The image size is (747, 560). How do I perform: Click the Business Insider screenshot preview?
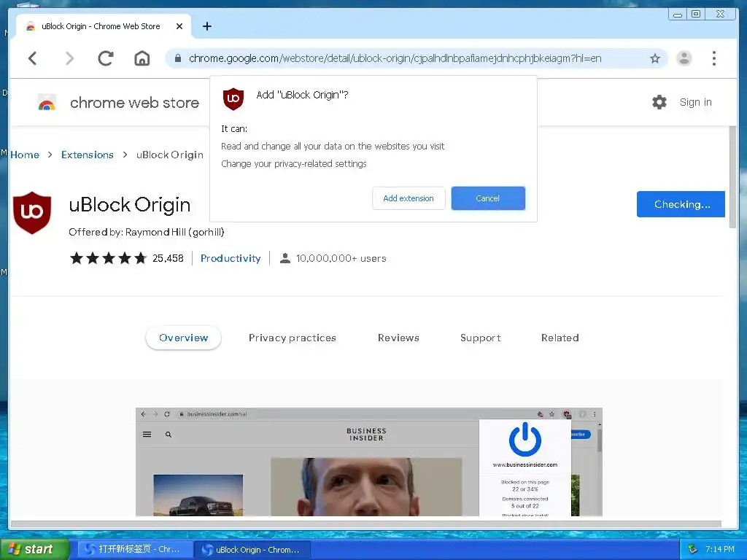click(x=368, y=462)
